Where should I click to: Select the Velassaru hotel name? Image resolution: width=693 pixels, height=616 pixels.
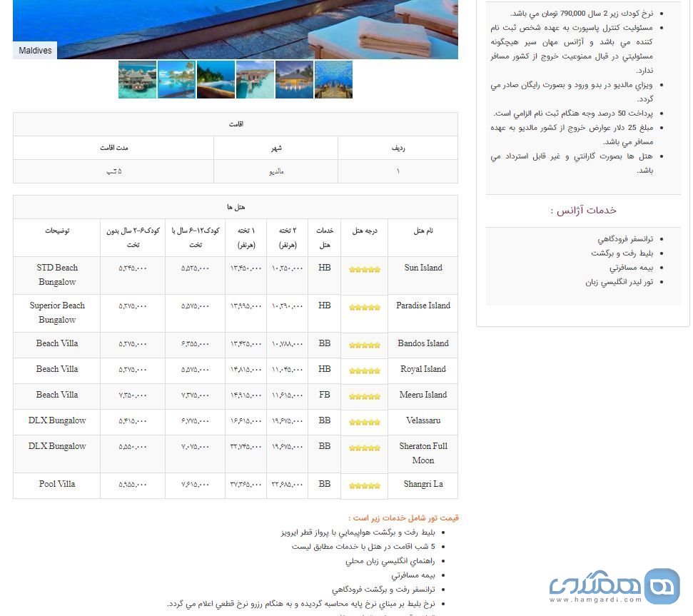(423, 420)
